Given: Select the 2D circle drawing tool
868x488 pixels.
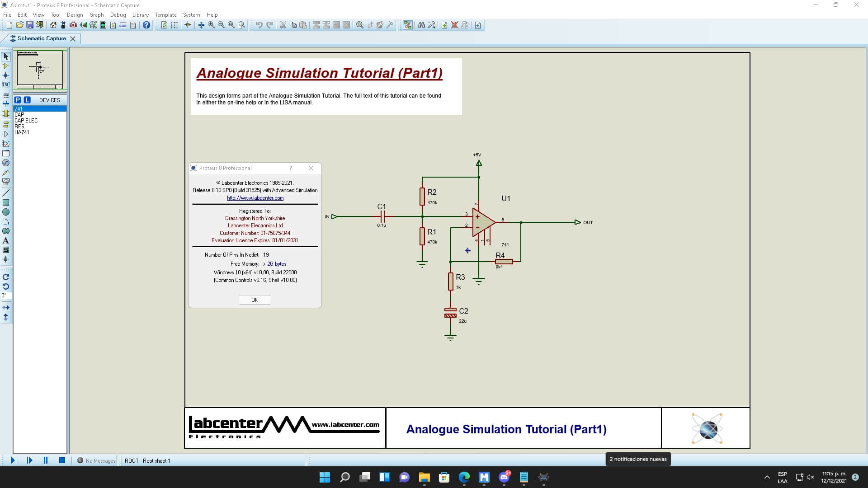Looking at the screenshot, I should pos(6,212).
